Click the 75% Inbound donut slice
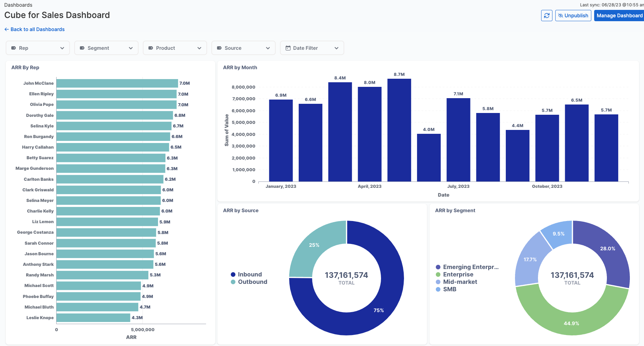Viewport: 644px width, 346px height. click(379, 310)
